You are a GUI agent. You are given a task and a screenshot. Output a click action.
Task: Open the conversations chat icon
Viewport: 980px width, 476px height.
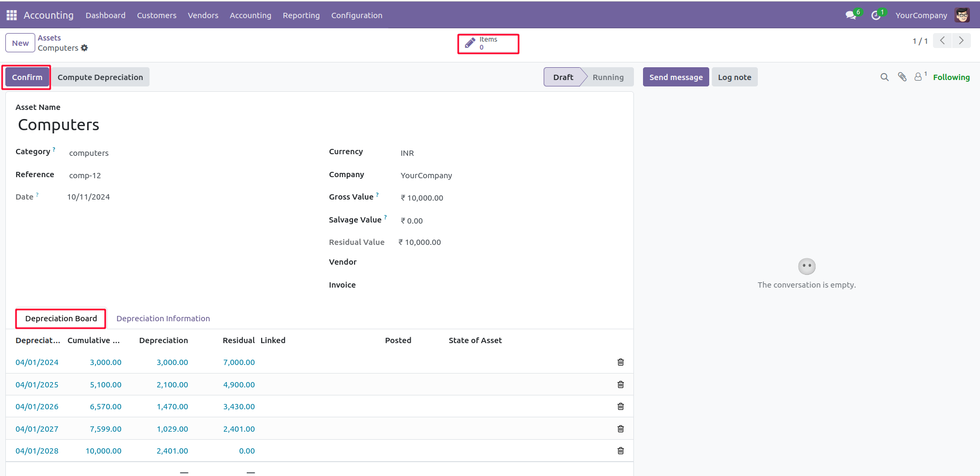[x=850, y=15]
